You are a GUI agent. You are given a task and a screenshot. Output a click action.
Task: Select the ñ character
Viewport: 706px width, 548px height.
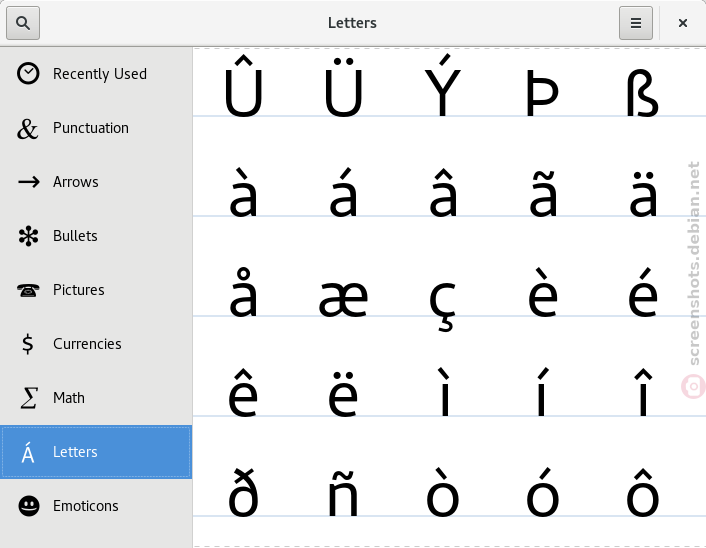(343, 494)
